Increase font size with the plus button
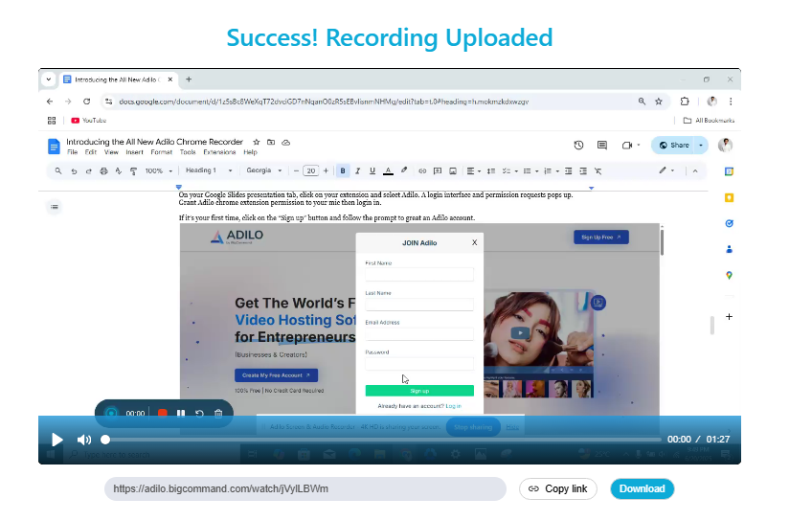The height and width of the screenshot is (521, 812). click(326, 170)
